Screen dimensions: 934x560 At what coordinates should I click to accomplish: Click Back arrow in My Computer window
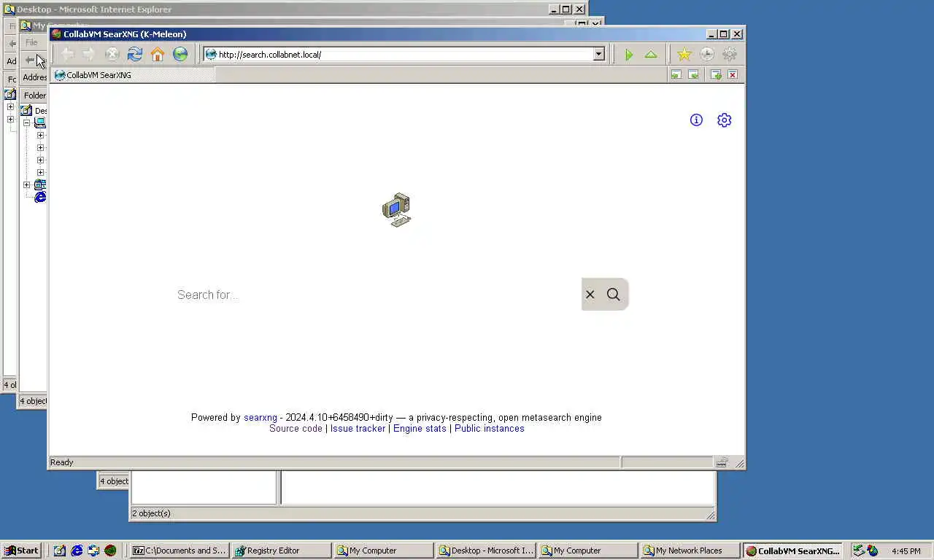[x=30, y=60]
